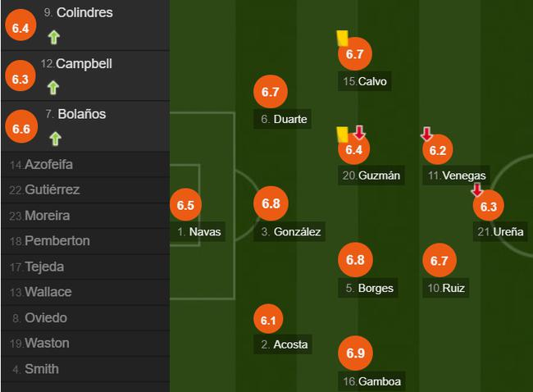Click Colindres's 6.4 rating in sidebar

click(x=20, y=26)
